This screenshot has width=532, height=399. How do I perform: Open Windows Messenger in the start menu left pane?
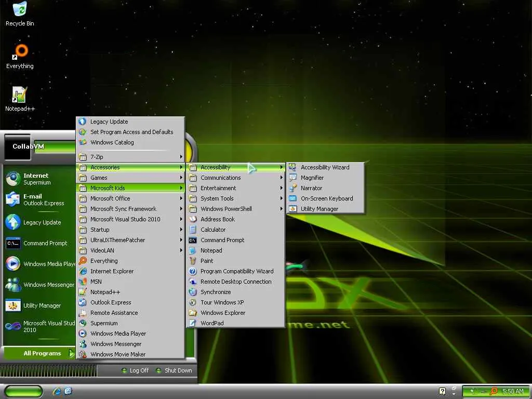coord(39,285)
